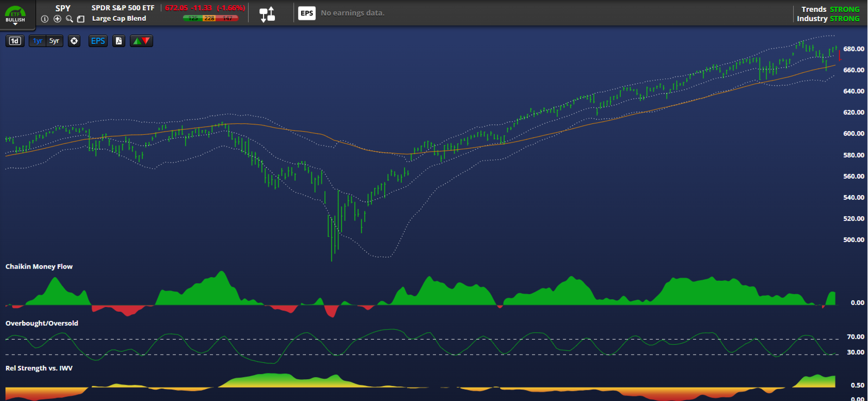
Task: Toggle the green and red arrows indicator
Action: tap(142, 41)
